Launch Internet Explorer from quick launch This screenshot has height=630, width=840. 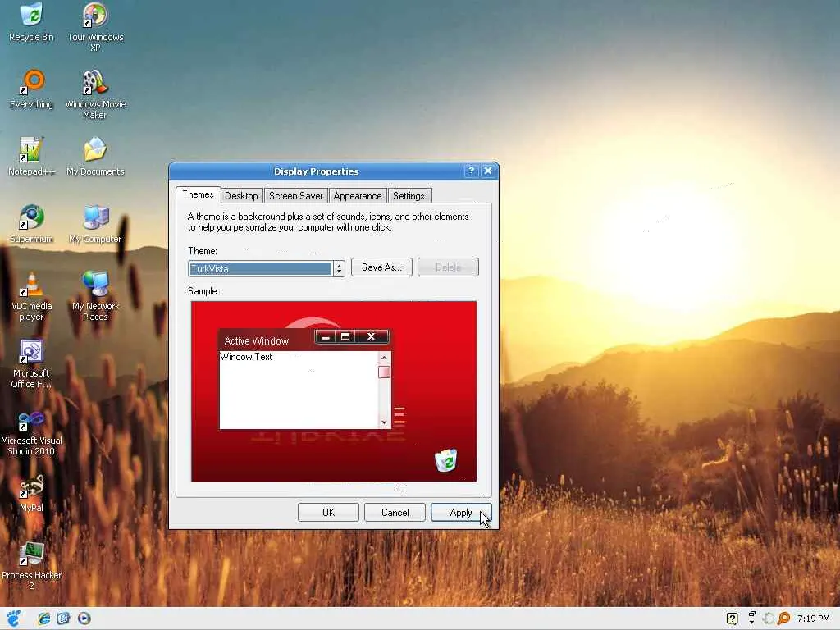[44, 619]
